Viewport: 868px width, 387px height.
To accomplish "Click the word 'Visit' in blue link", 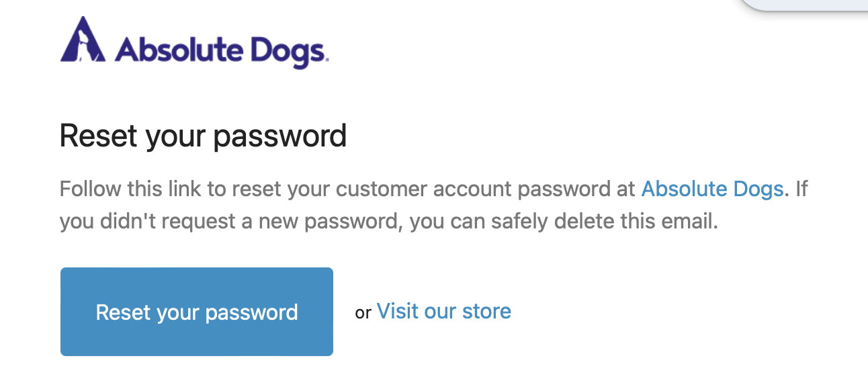I will point(396,311).
